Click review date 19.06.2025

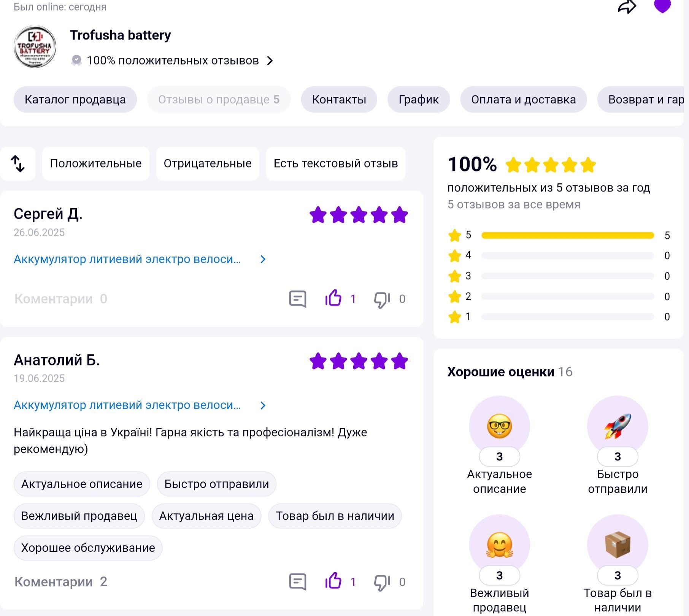[39, 378]
